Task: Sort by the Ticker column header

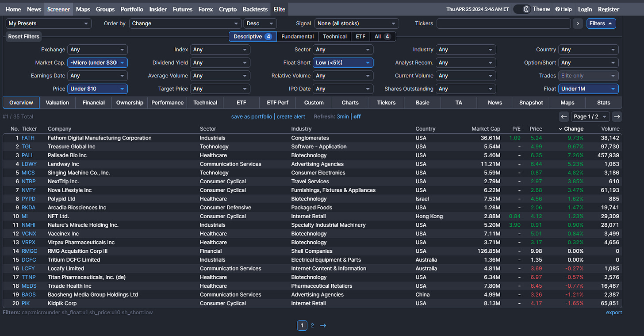Action: 29,129
